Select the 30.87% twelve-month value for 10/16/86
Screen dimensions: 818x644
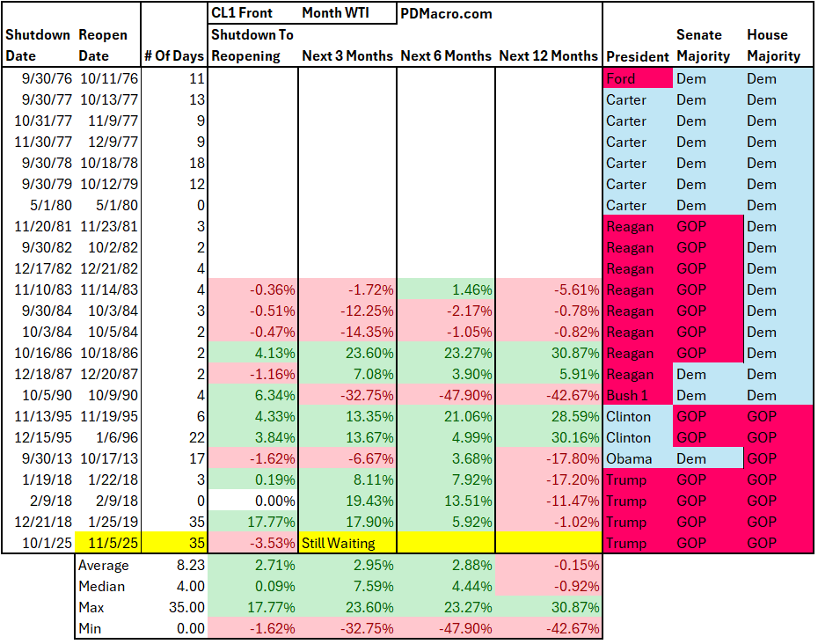point(576,353)
